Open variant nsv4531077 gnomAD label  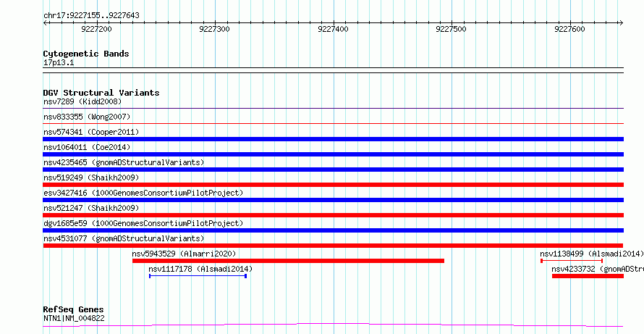point(124,238)
